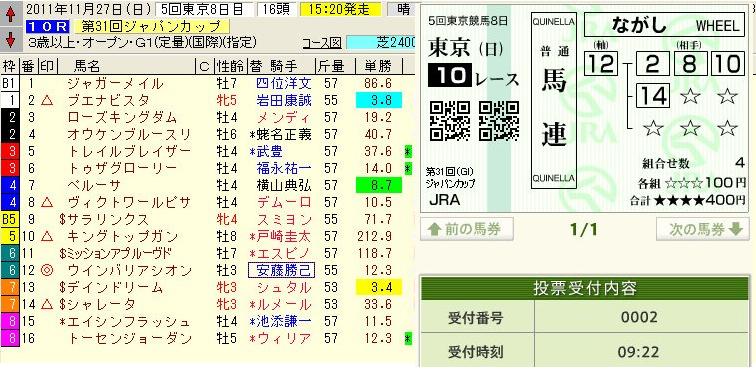The height and width of the screenshot is (374, 756).
Task: Select horse name サラリンクス
Action: (x=108, y=219)
